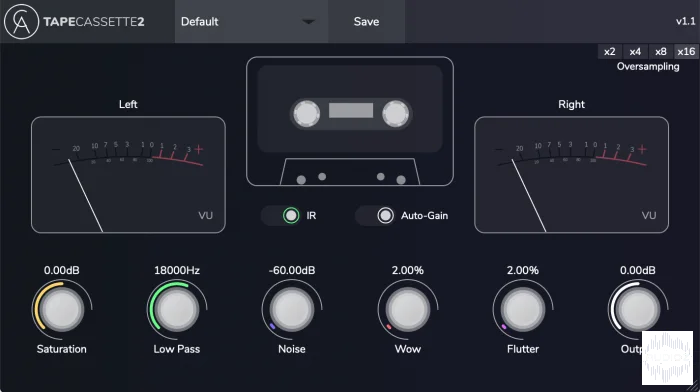This screenshot has height=392, width=700.
Task: Click the Noise knob
Action: pyautogui.click(x=292, y=309)
